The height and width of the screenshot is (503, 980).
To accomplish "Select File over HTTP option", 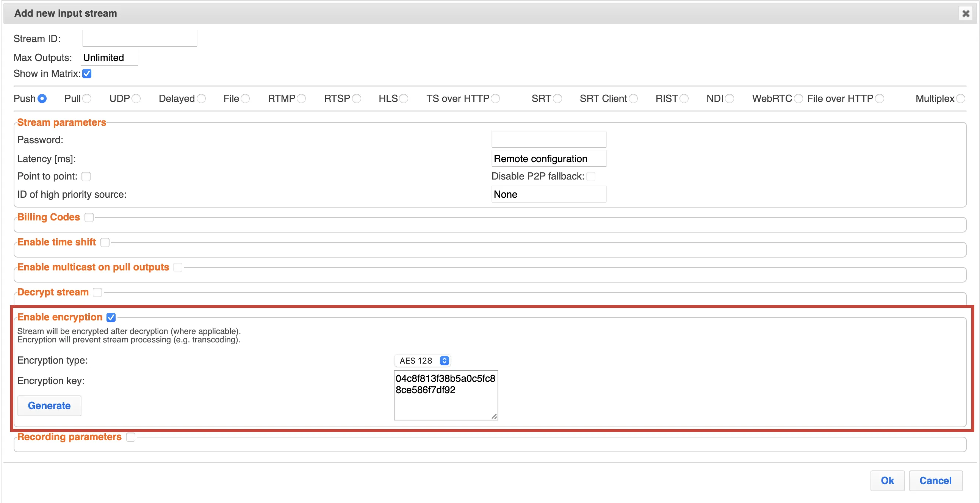I will (x=879, y=99).
